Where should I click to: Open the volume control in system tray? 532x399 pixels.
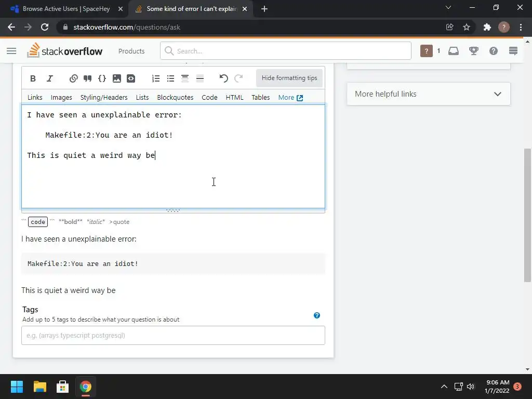[x=471, y=387]
